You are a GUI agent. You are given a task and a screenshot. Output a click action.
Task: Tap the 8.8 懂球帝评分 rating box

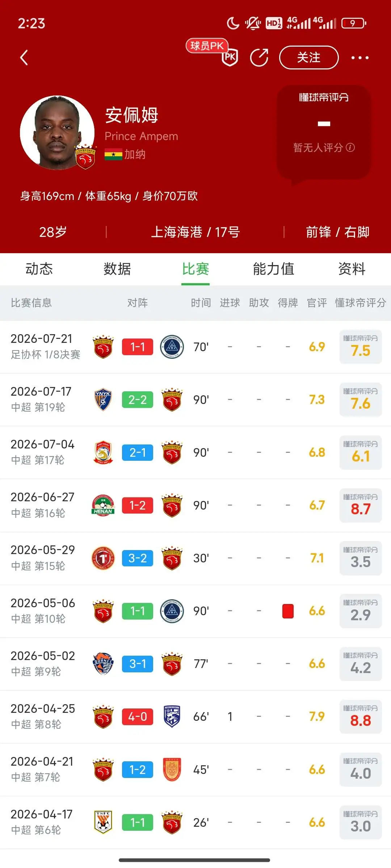point(361,716)
